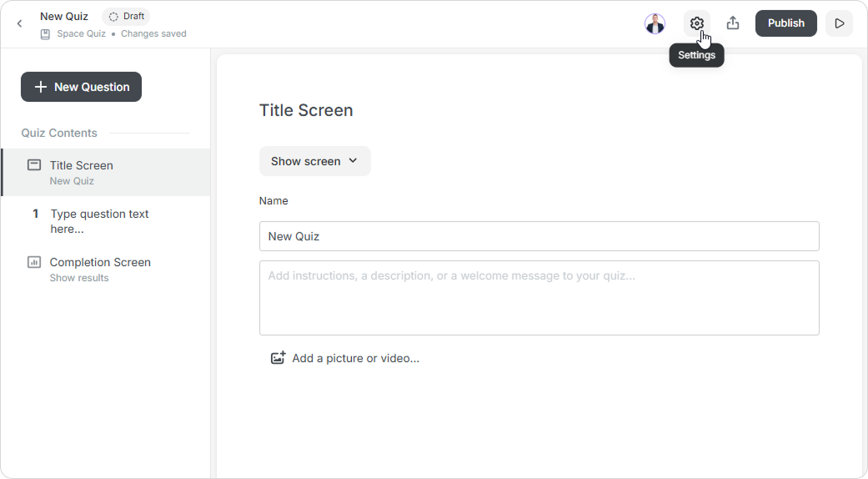868x479 pixels.
Task: Click the preview play button
Action: (839, 23)
